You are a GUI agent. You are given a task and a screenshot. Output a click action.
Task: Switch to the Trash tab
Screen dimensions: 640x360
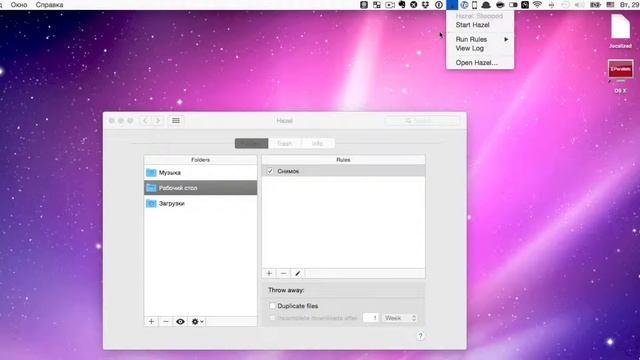(x=284, y=143)
